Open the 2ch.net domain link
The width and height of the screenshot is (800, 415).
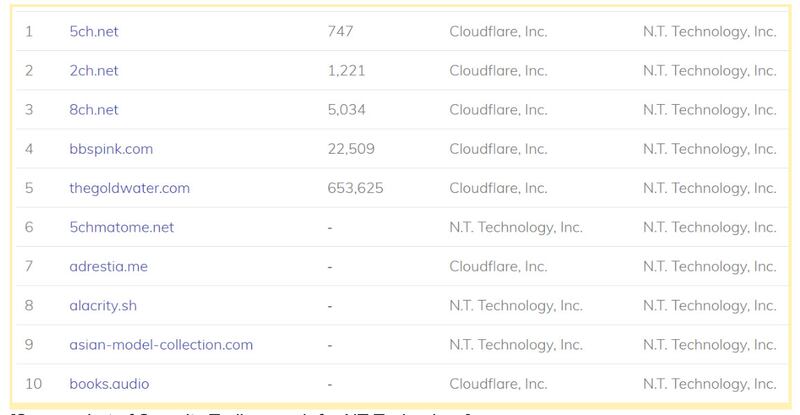click(x=94, y=71)
